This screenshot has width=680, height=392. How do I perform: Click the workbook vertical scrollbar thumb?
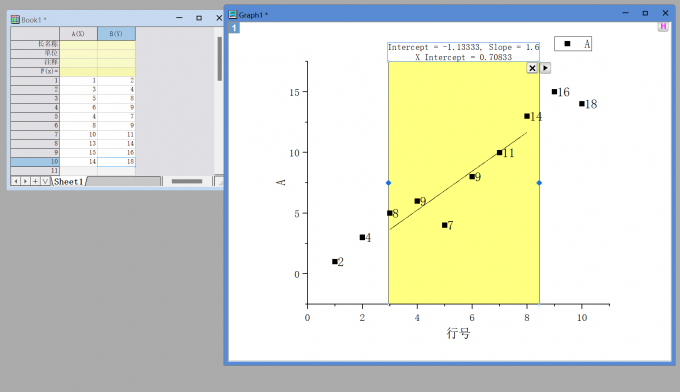point(220,59)
